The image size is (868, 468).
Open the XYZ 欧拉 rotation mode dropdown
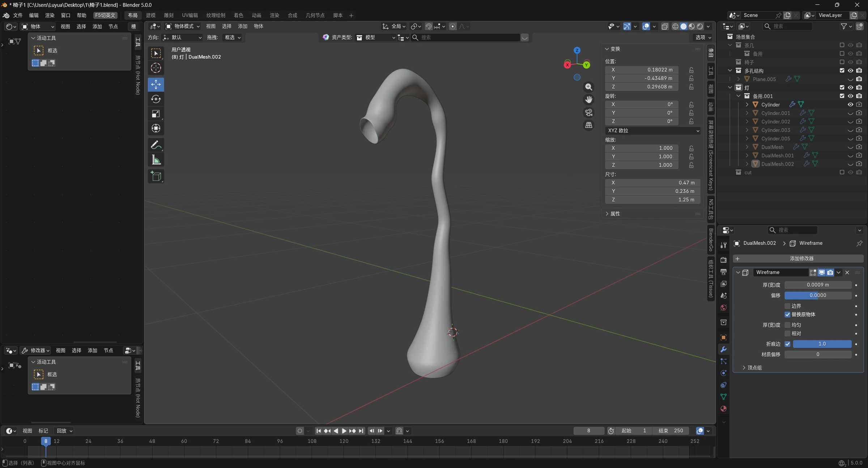pyautogui.click(x=653, y=131)
